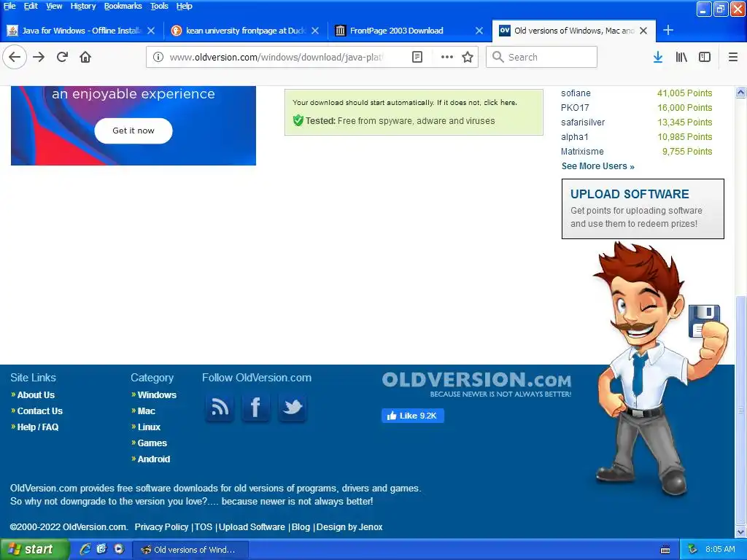The image size is (747, 560).
Task: Open Games category link
Action: click(x=152, y=443)
